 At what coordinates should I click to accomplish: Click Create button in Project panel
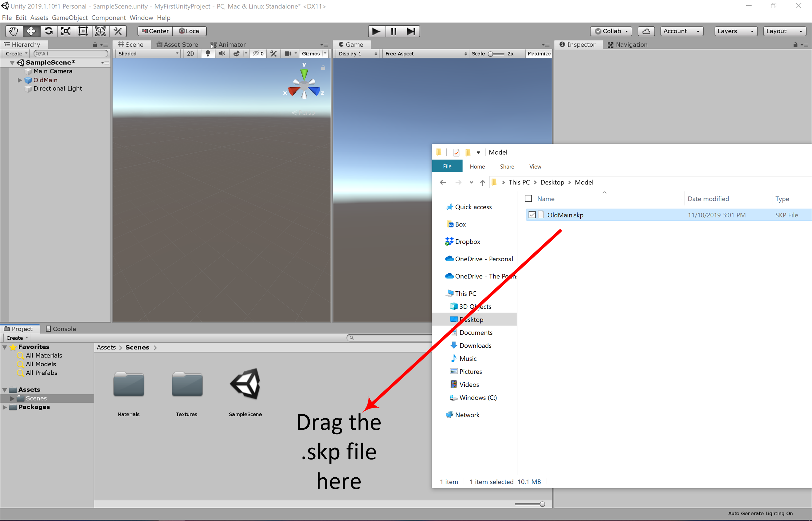tap(17, 338)
